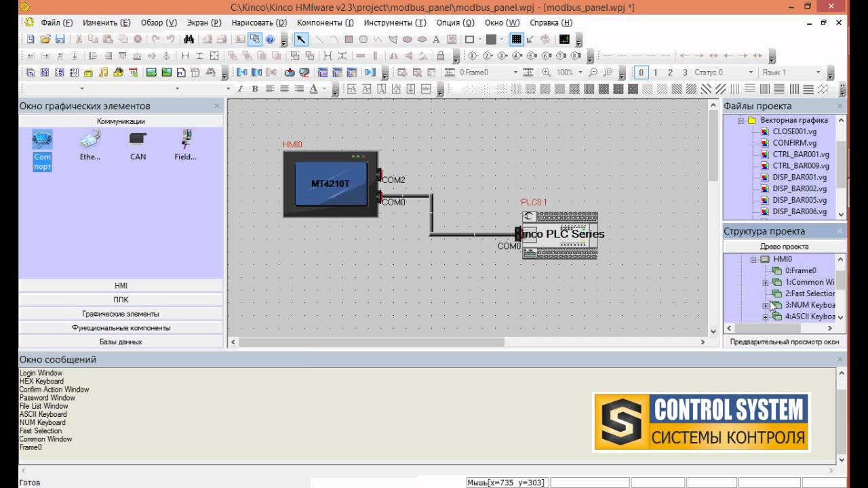Collapse the HMI0 tree node
This screenshot has width=868, height=488.
pos(753,259)
